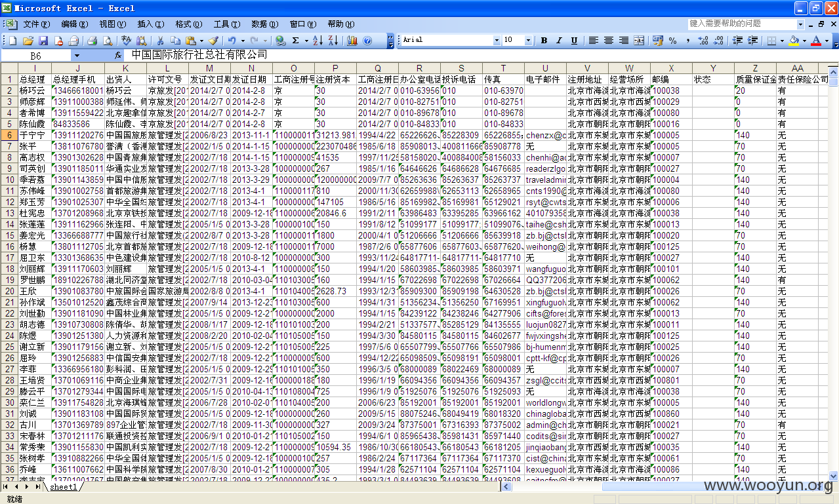Toggle underline formatting
The image size is (839, 504).
[574, 41]
